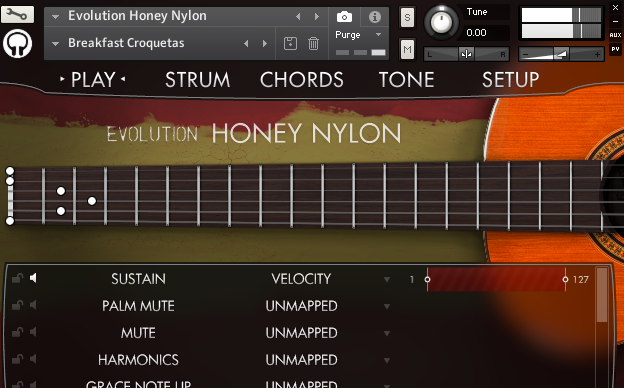Click UNMAPPED label on PALM MUTE row

click(301, 306)
